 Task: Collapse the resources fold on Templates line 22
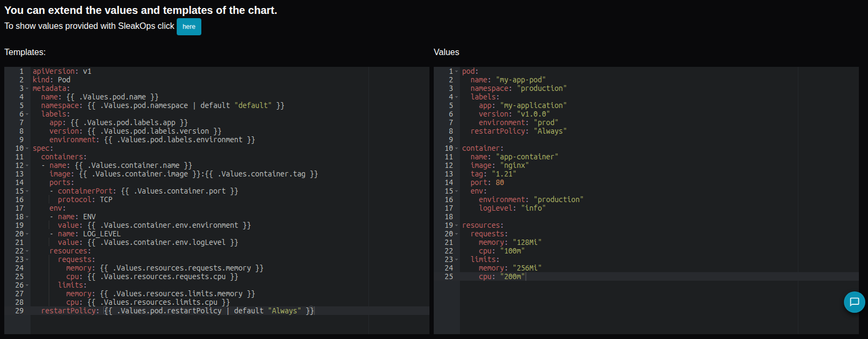point(27,251)
